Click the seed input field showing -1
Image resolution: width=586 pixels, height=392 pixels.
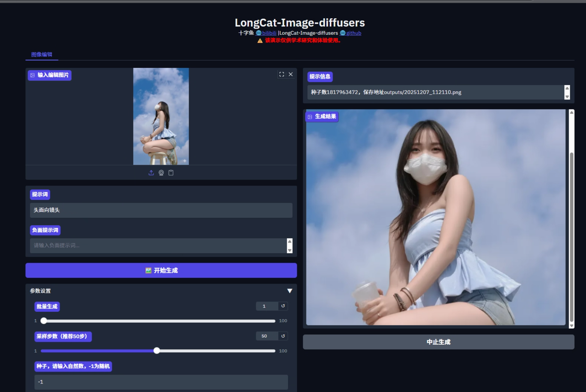click(x=161, y=382)
